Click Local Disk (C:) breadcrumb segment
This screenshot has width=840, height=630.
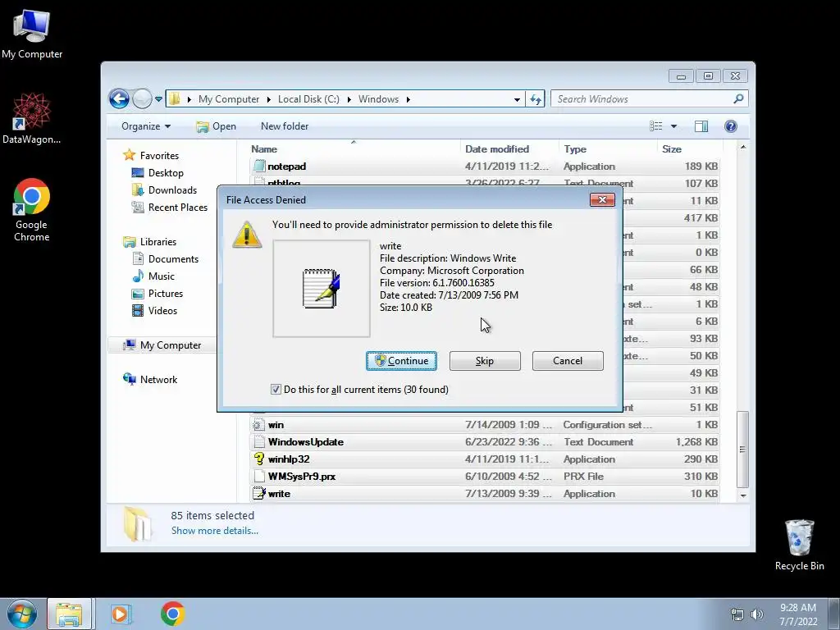[308, 99]
